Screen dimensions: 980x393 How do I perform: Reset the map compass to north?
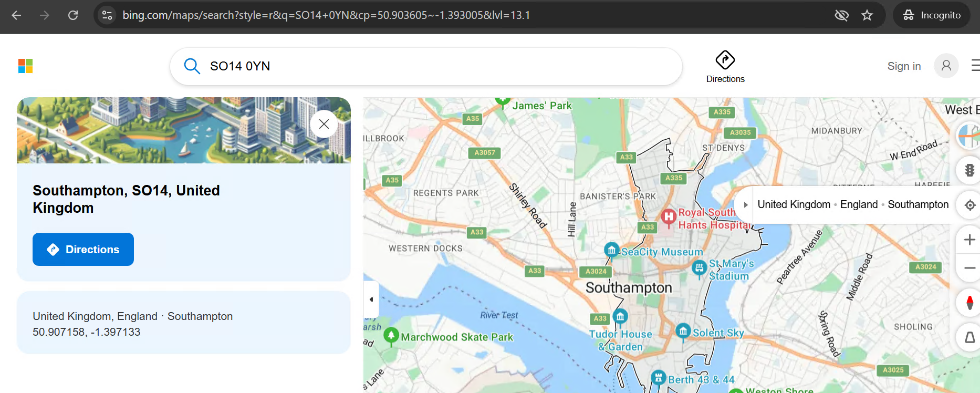969,303
